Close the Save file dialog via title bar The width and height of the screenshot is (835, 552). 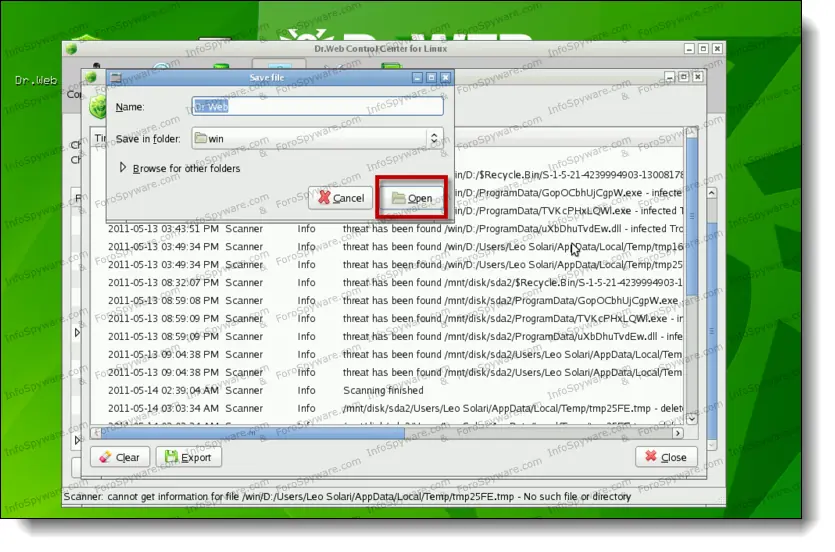point(446,78)
